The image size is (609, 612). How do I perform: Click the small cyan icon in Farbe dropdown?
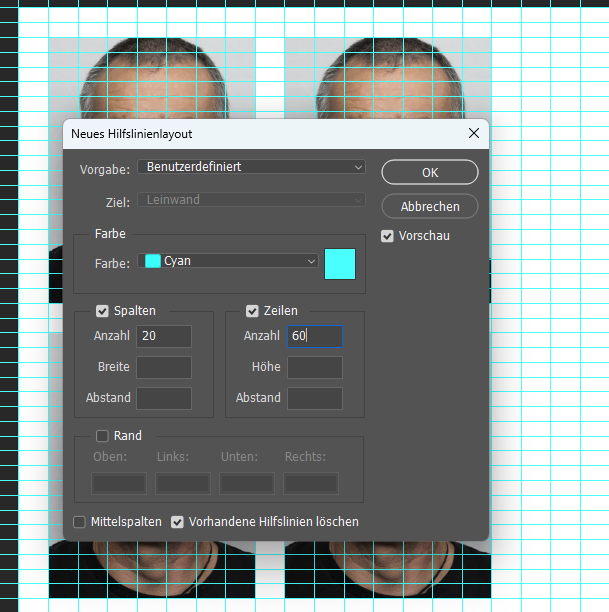tap(153, 261)
